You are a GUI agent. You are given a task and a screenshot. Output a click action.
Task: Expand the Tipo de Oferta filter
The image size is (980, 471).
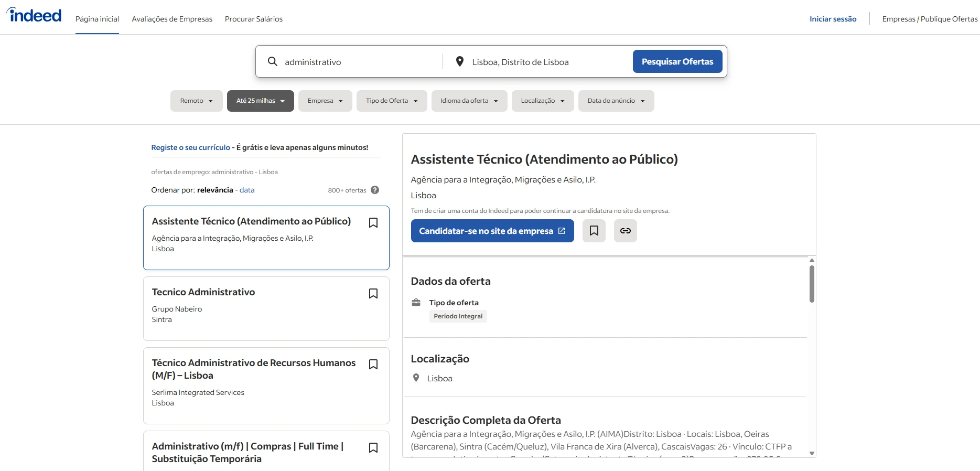pyautogui.click(x=392, y=101)
